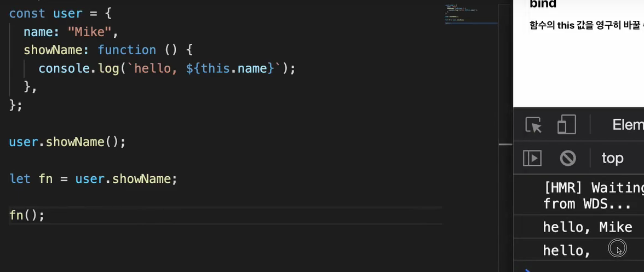Image resolution: width=644 pixels, height=272 pixels.
Task: Show the console sidebar panel icon
Action: click(532, 158)
